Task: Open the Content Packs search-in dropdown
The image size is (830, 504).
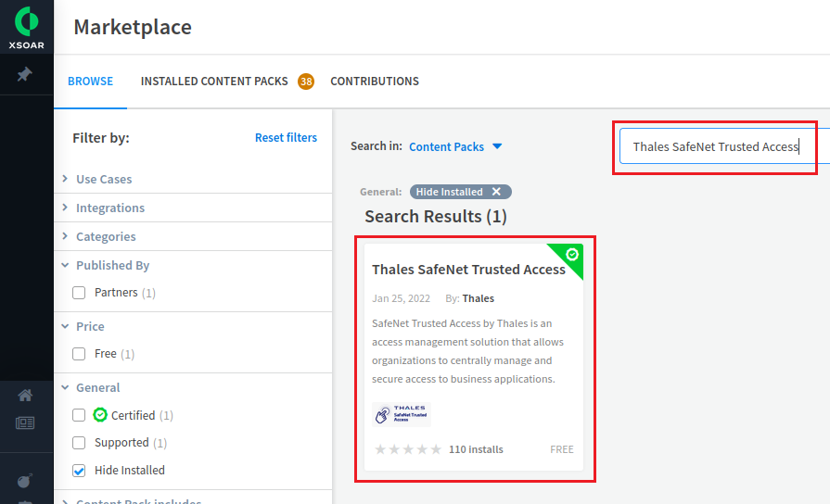Action: click(455, 146)
